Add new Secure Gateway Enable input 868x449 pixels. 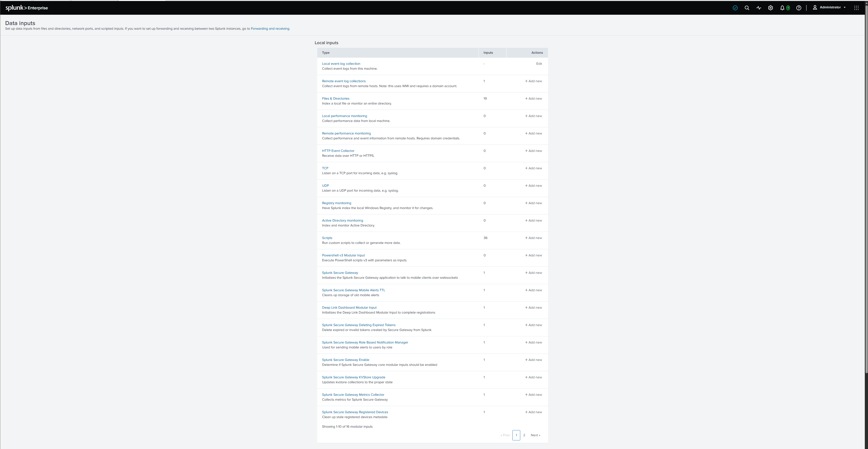534,360
